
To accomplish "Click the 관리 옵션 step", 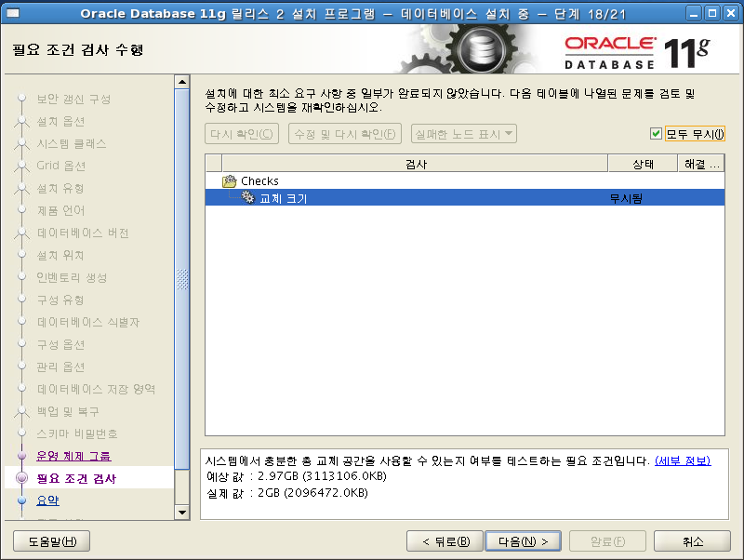I will [x=60, y=367].
